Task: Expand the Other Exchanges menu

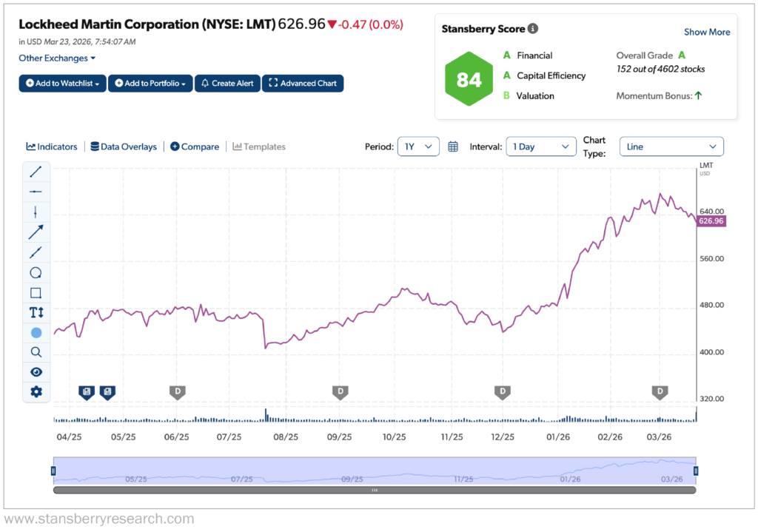Action: pos(57,58)
